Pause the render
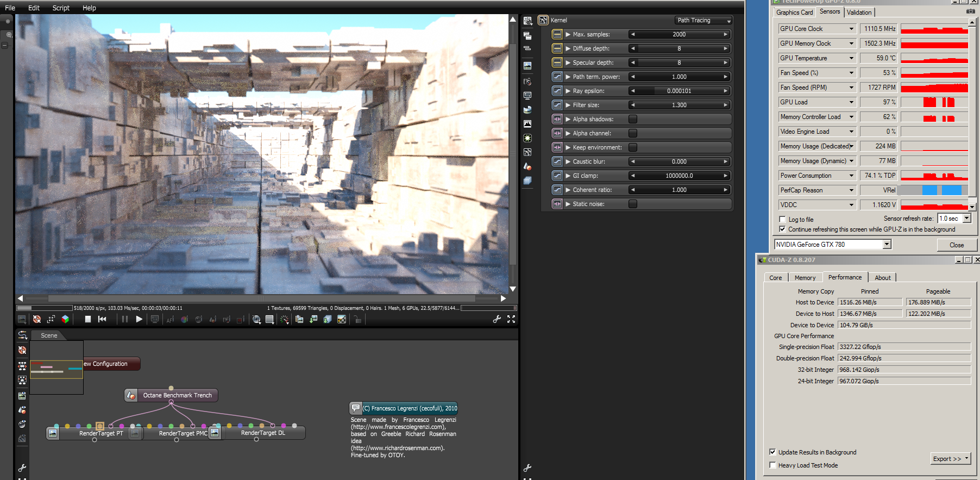The width and height of the screenshot is (980, 480). click(x=125, y=319)
